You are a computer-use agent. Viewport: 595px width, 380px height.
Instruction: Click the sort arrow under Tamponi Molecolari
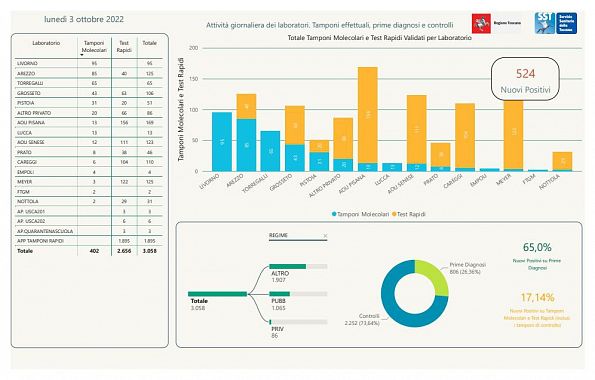(82, 55)
